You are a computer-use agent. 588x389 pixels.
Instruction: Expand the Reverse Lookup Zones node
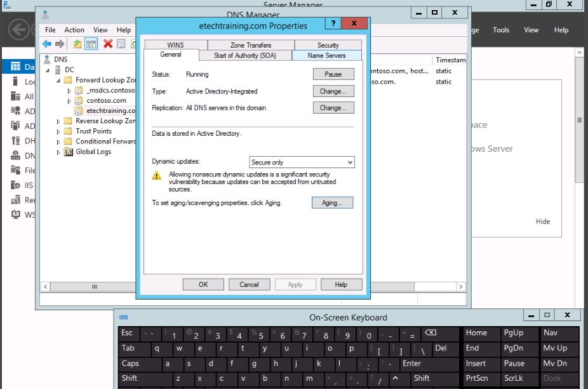59,121
